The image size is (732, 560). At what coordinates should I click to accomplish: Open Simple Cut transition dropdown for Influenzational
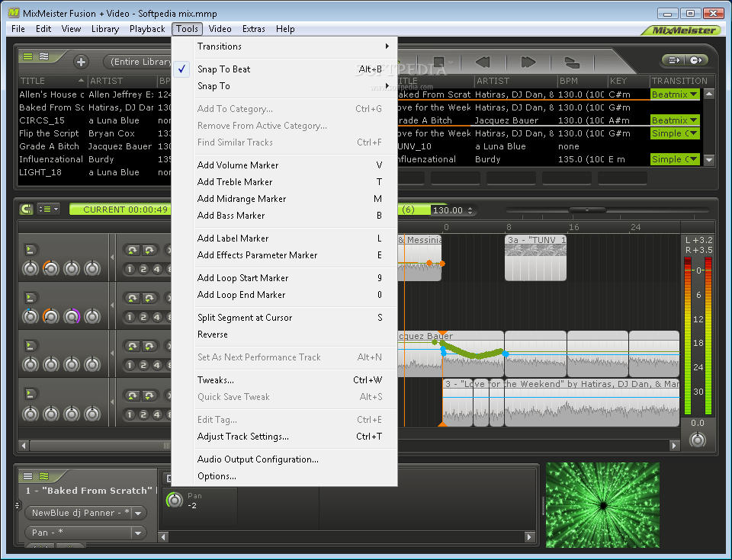coord(675,159)
